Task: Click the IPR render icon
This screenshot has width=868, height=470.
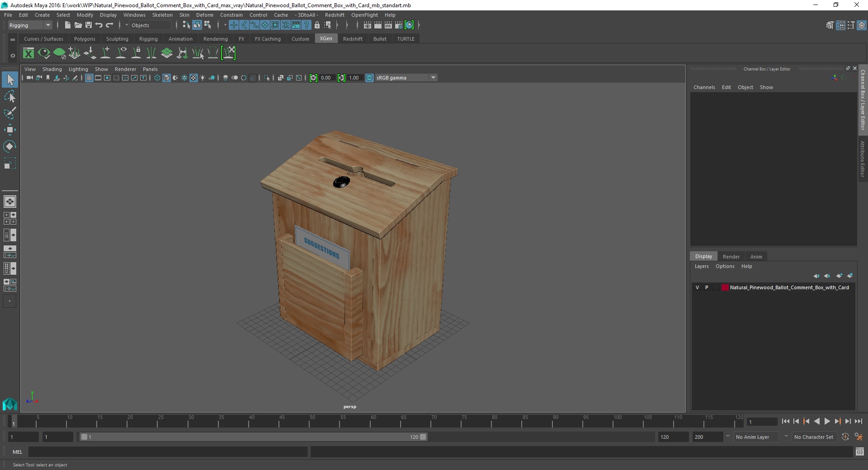Action: pos(388,25)
